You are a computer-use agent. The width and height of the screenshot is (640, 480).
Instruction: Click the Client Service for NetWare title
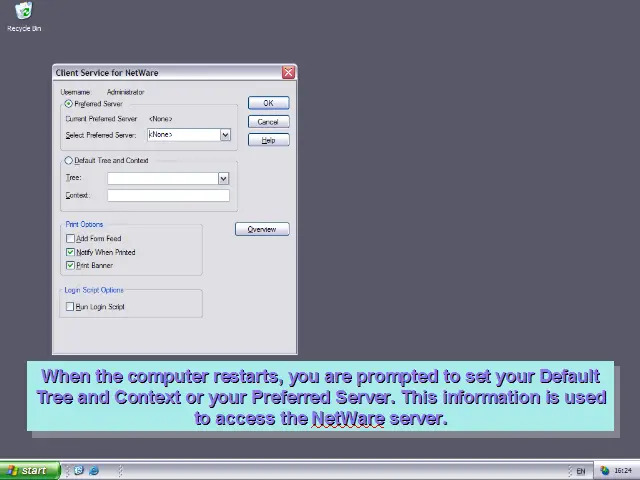(107, 73)
